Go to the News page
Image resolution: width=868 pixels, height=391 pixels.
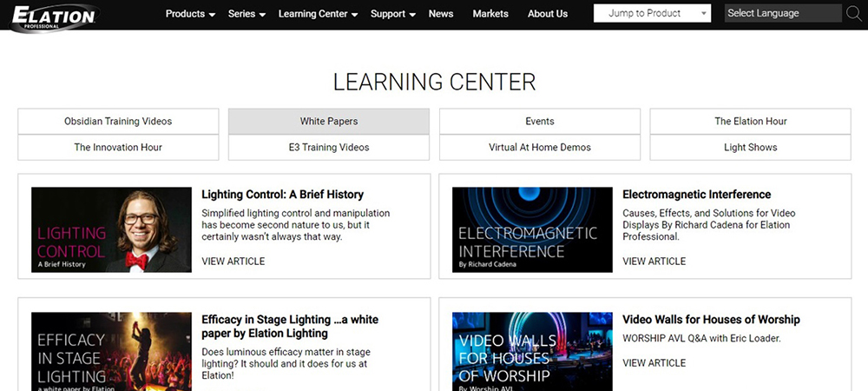(x=441, y=14)
